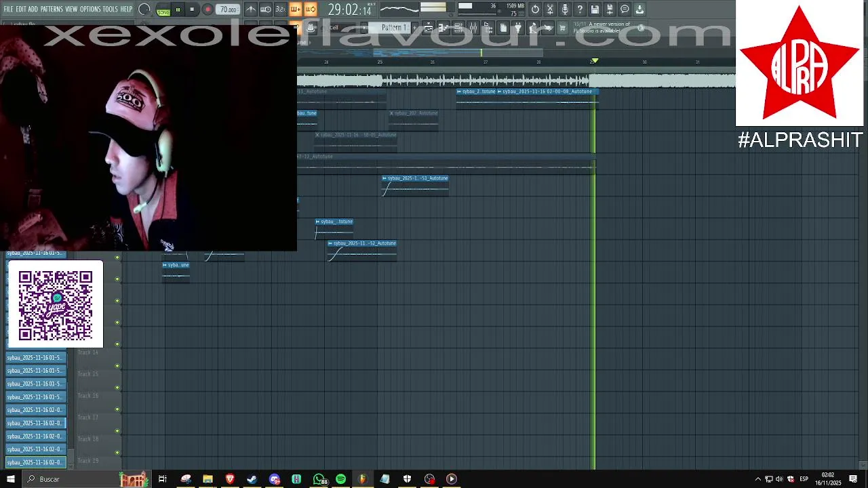Click the save new version icon
This screenshot has height=488, width=868.
[610, 9]
